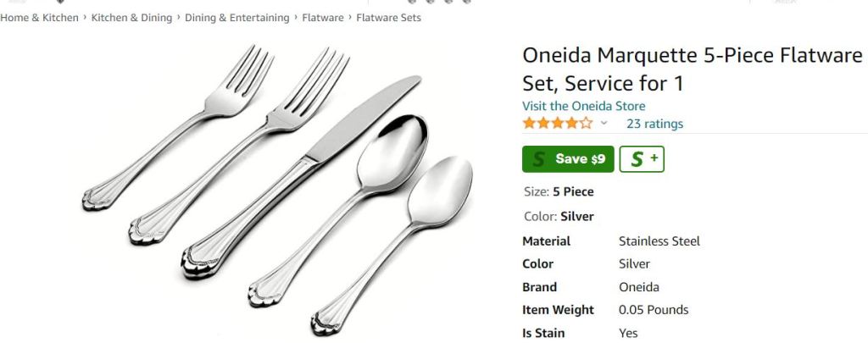Select the Size: 5 Piece label
The image size is (868, 343).
pos(559,192)
